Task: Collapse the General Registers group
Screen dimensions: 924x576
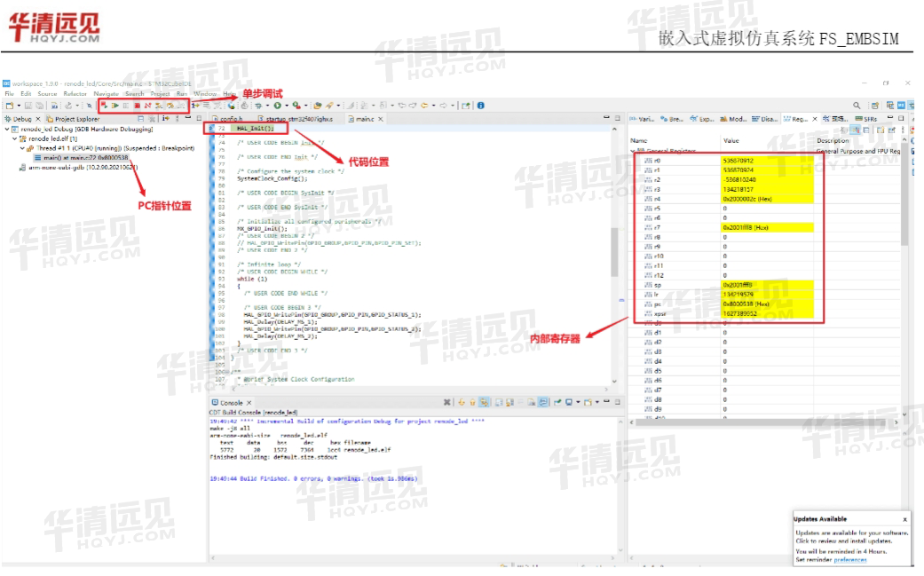Action: (x=633, y=152)
